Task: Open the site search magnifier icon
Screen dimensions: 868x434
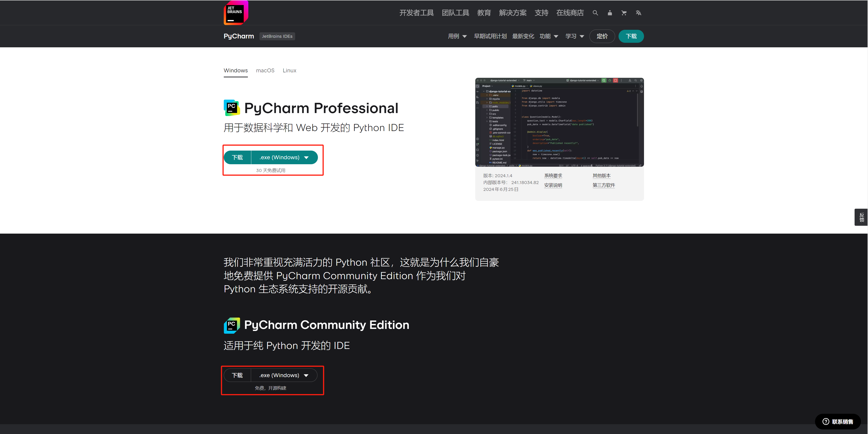Action: click(x=595, y=13)
